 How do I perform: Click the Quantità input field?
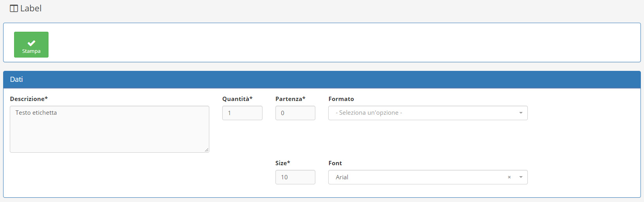(242, 113)
